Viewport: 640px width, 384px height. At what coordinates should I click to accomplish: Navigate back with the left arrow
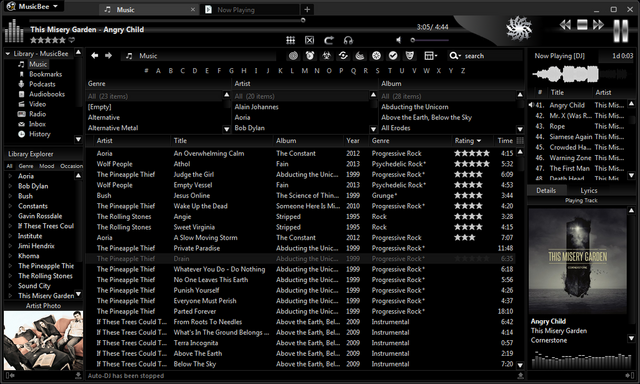pyautogui.click(x=95, y=55)
